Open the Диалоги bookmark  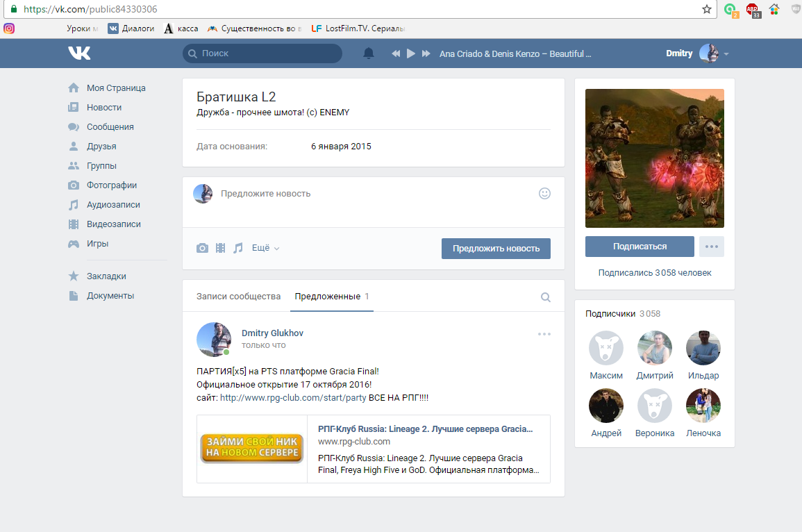click(x=131, y=28)
